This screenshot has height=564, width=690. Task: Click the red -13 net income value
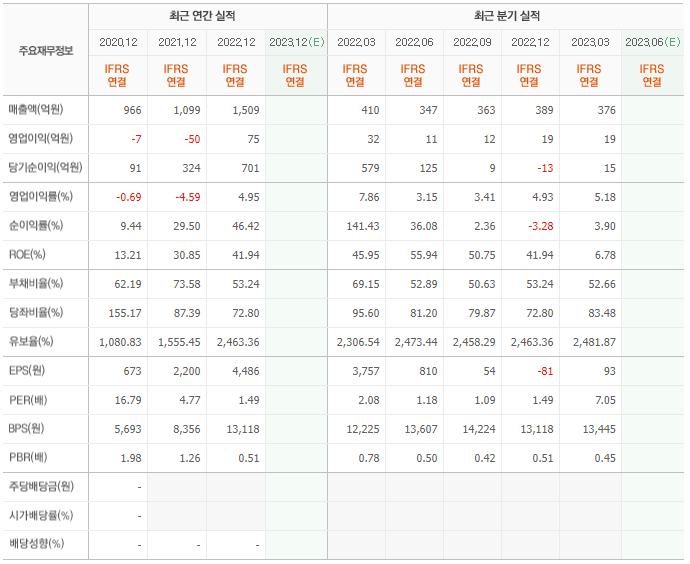click(x=545, y=168)
